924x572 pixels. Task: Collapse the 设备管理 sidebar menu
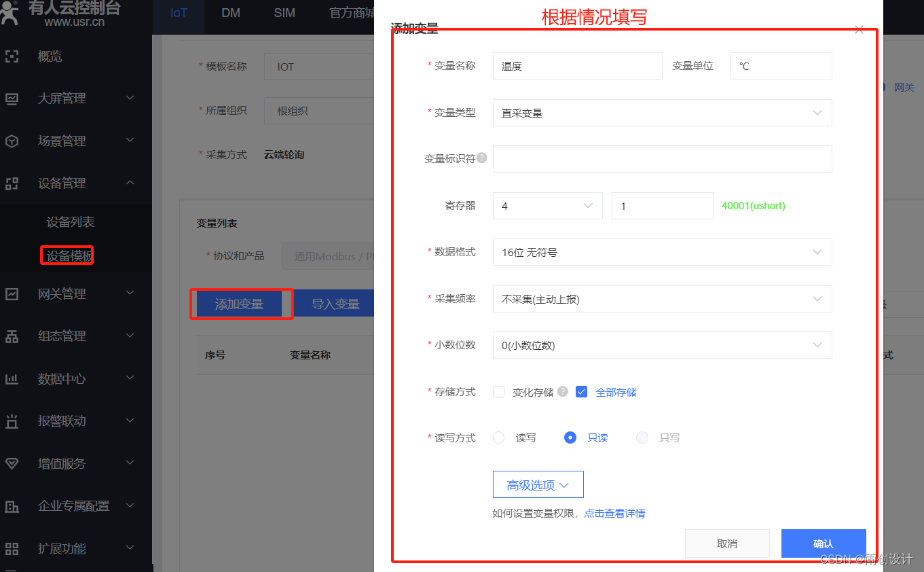(x=130, y=183)
